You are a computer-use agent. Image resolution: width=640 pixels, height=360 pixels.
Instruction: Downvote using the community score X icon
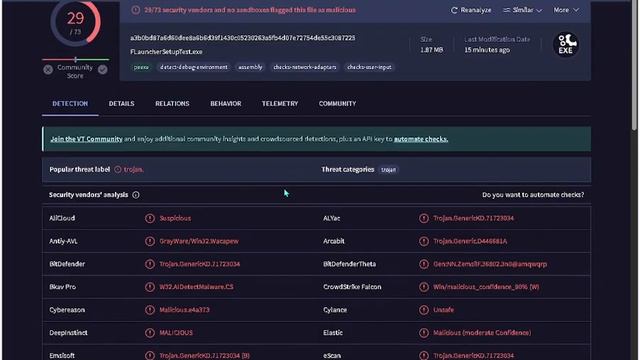[x=48, y=70]
